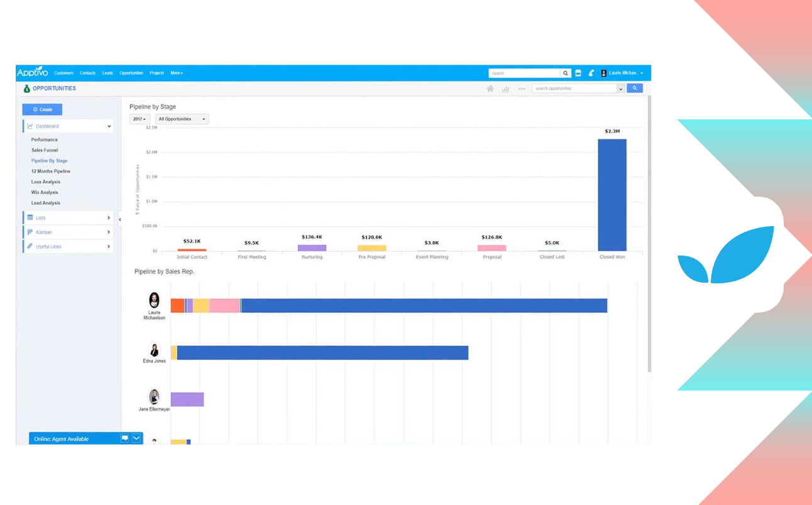Open the Sales Funnel dashboard link

coord(45,150)
